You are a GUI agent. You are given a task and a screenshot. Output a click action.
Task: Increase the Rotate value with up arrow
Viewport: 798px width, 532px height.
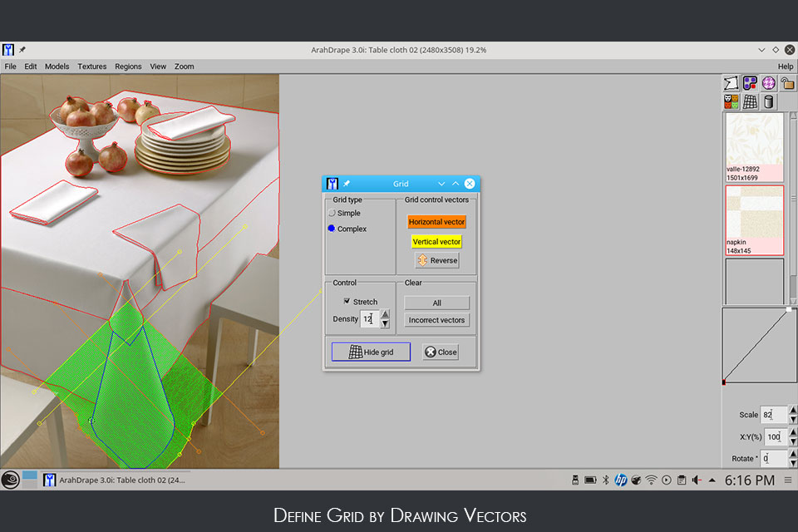point(793,454)
